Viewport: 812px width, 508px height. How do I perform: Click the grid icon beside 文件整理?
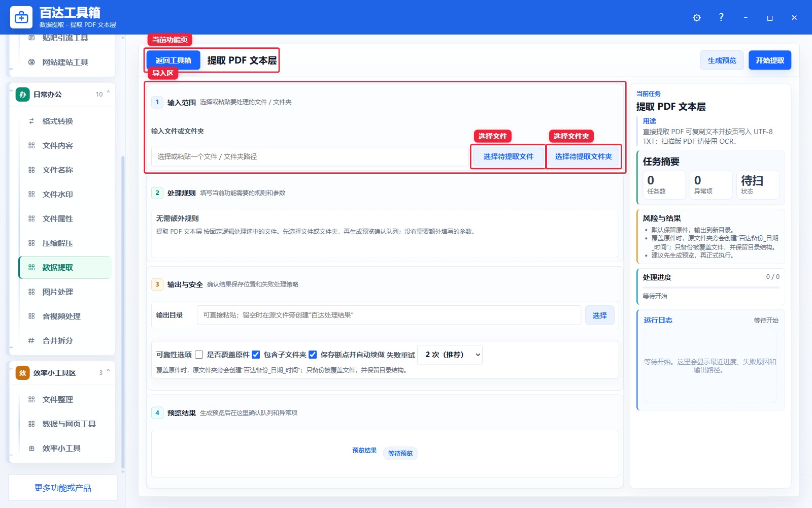(31, 399)
